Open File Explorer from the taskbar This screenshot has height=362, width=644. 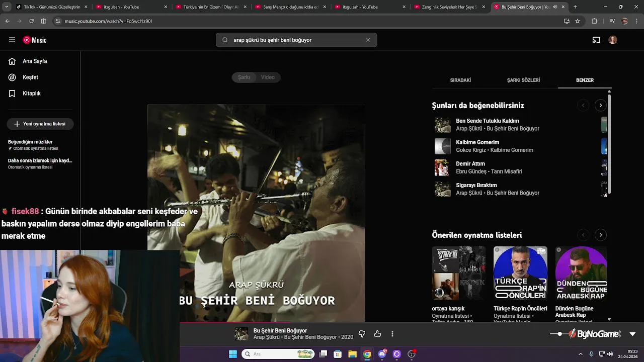click(x=352, y=354)
